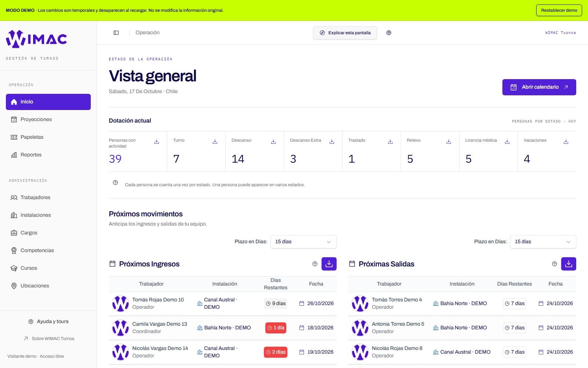588x368 pixels.
Task: Open Plazo en Días dropdown for Ingresos
Action: pos(304,242)
